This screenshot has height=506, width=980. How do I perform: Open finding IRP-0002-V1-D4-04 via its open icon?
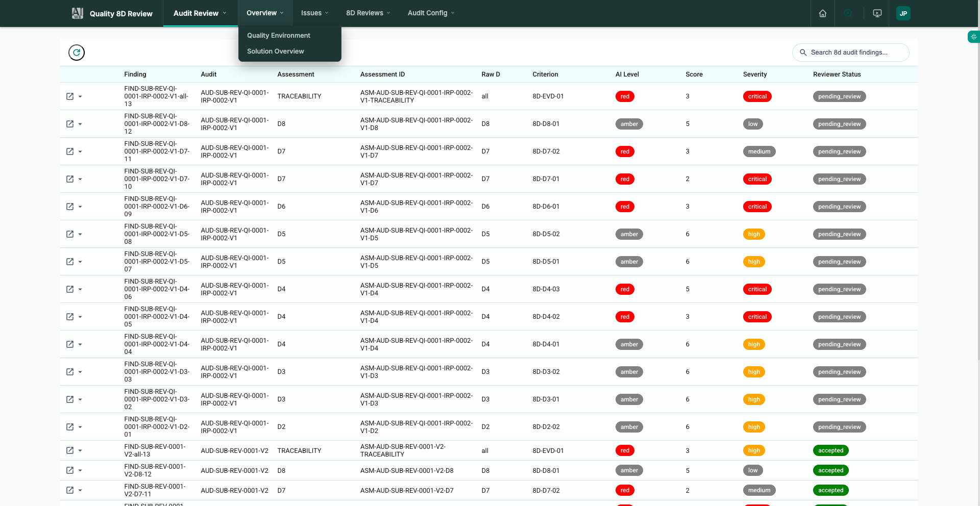(70, 344)
